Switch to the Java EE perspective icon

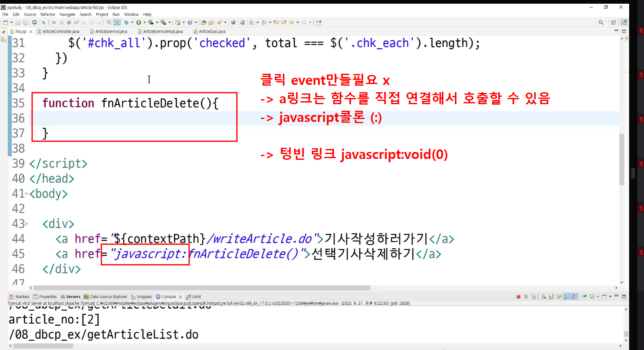click(x=624, y=23)
